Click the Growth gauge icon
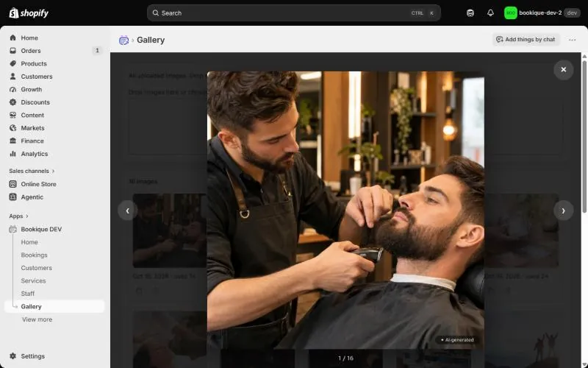 click(x=12, y=89)
